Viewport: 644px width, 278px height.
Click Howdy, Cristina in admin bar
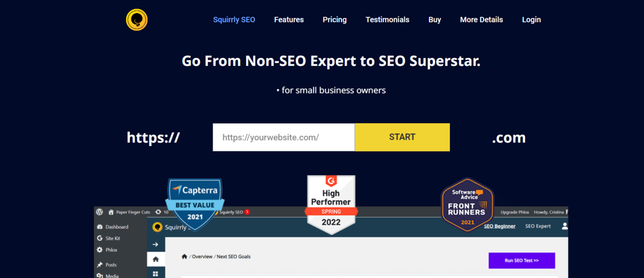pyautogui.click(x=549, y=212)
